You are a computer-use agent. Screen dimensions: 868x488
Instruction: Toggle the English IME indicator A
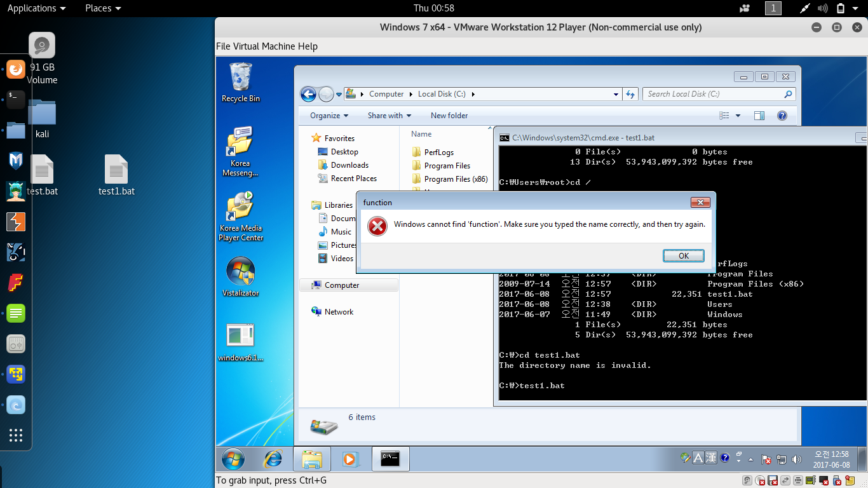click(x=698, y=457)
